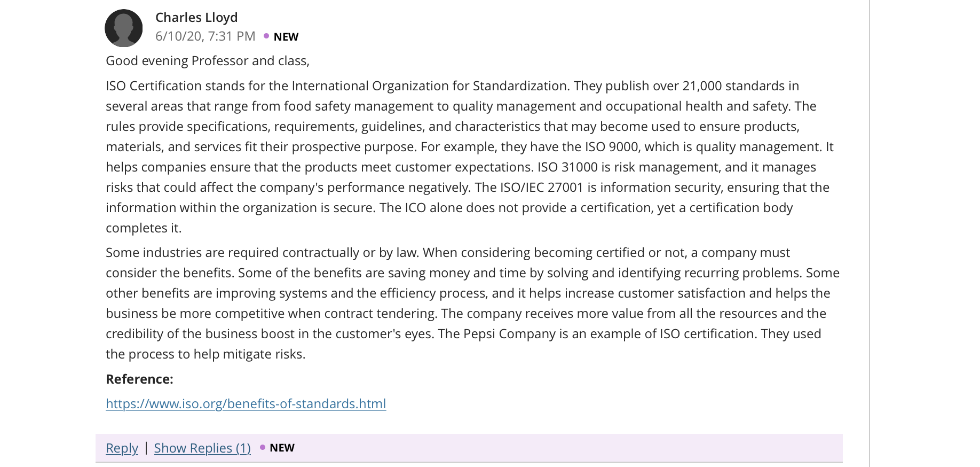Click the Good evening Professor greeting line
The width and height of the screenshot is (980, 467).
[208, 61]
